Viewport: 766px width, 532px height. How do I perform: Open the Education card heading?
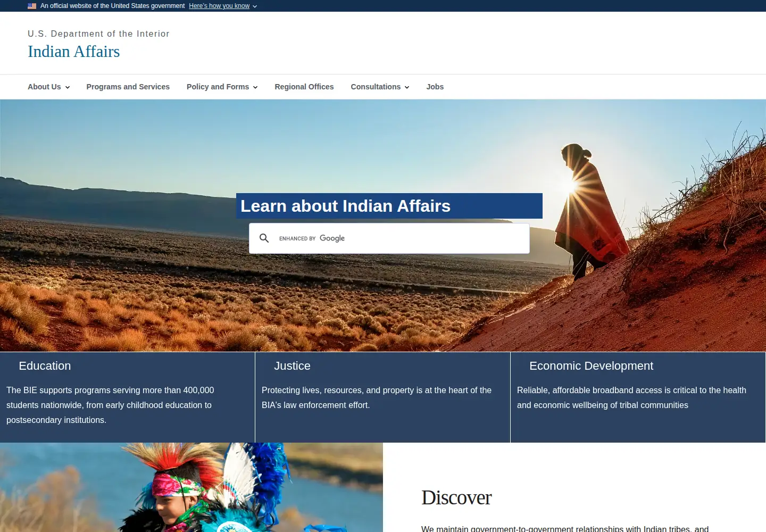(x=45, y=366)
